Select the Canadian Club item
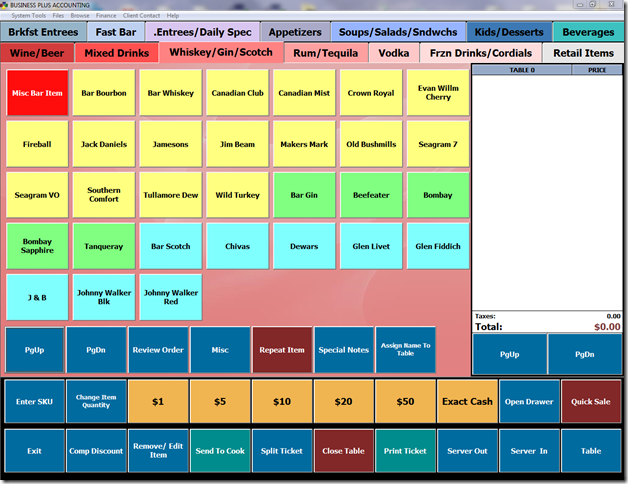This screenshot has width=628, height=484. coord(238,93)
